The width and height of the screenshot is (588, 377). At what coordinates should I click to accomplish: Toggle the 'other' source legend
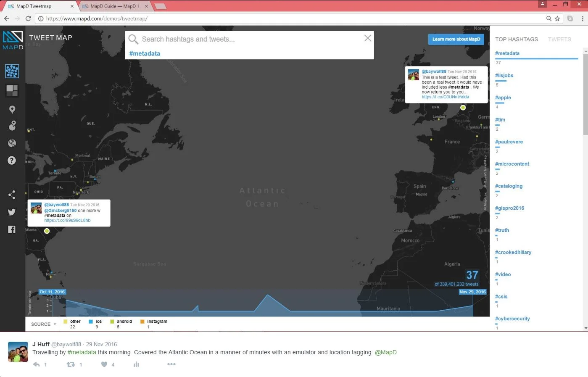[x=72, y=324]
